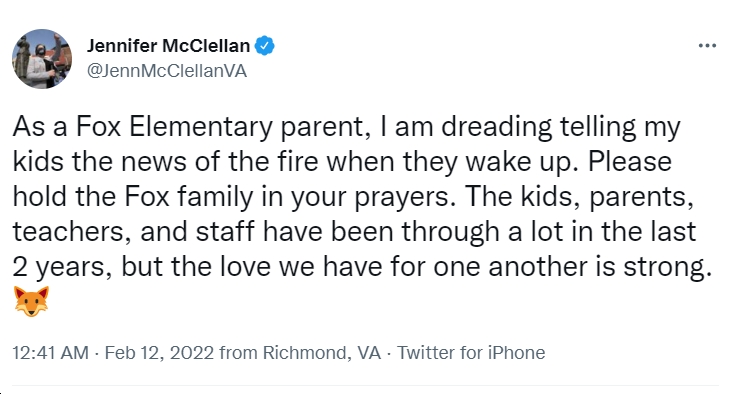Click the 12:41 AM timestamp
Viewport: 732px width, 394px height.
point(50,353)
